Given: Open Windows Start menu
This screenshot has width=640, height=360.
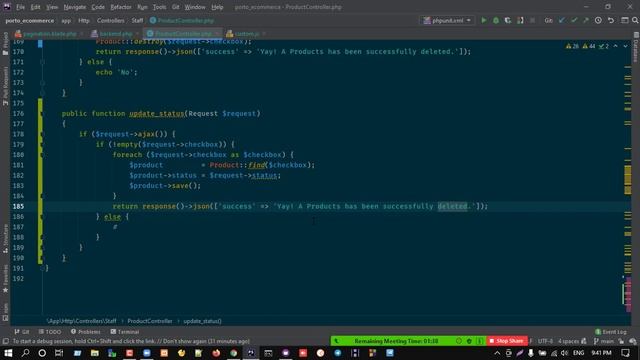Looking at the screenshot, I should pyautogui.click(x=8, y=353).
